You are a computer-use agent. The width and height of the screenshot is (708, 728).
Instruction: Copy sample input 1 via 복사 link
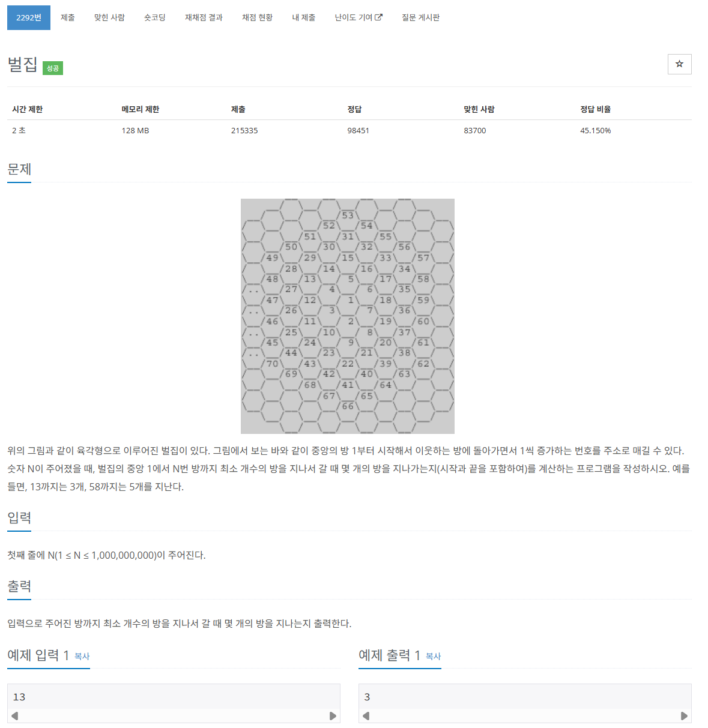pyautogui.click(x=82, y=657)
